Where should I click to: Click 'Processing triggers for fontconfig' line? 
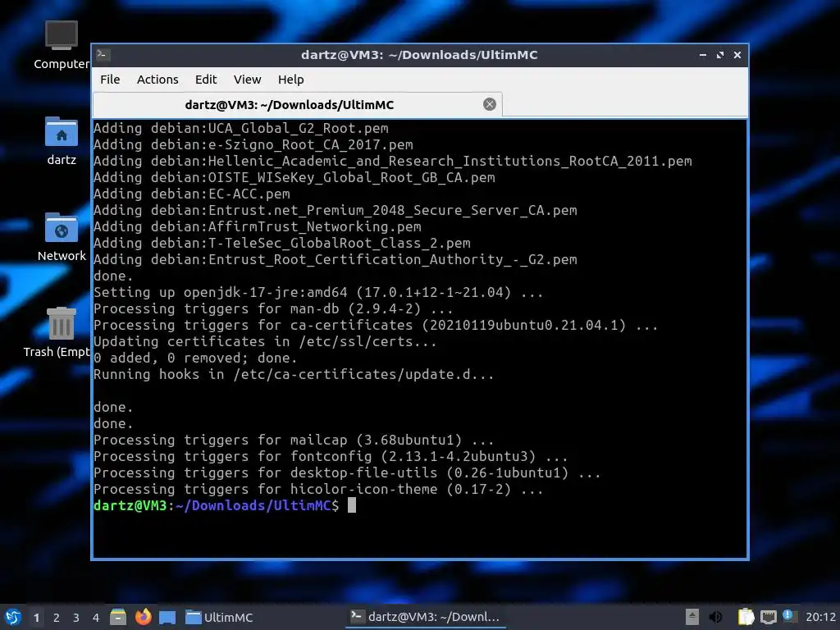pyautogui.click(x=331, y=456)
